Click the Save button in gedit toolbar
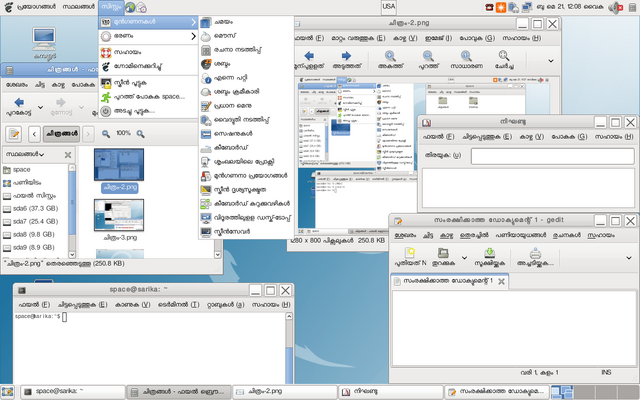Viewport: 640px width, 400px height. coord(489,258)
